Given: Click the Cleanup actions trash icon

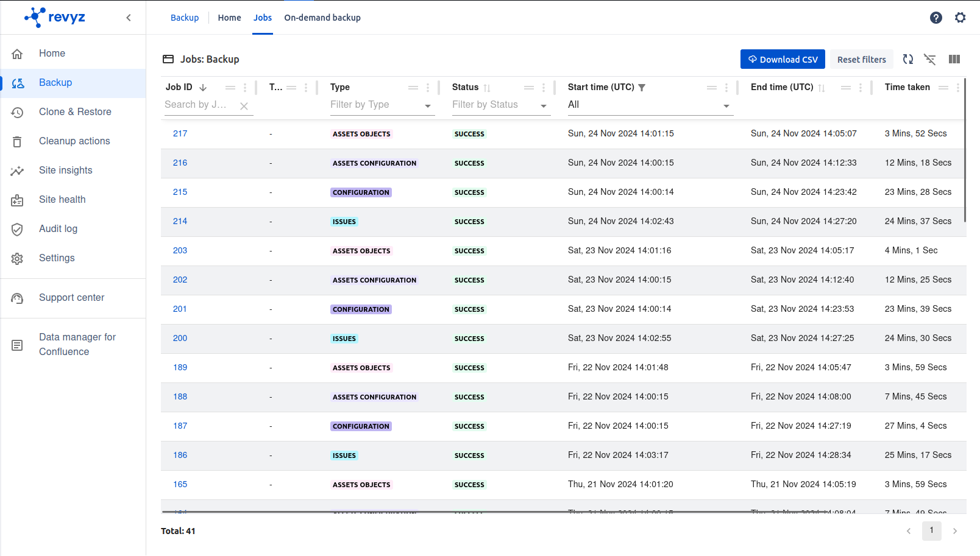Looking at the screenshot, I should (17, 141).
